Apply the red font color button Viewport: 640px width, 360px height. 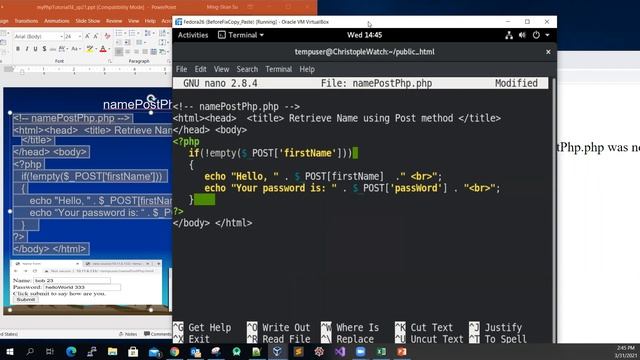coord(103,49)
